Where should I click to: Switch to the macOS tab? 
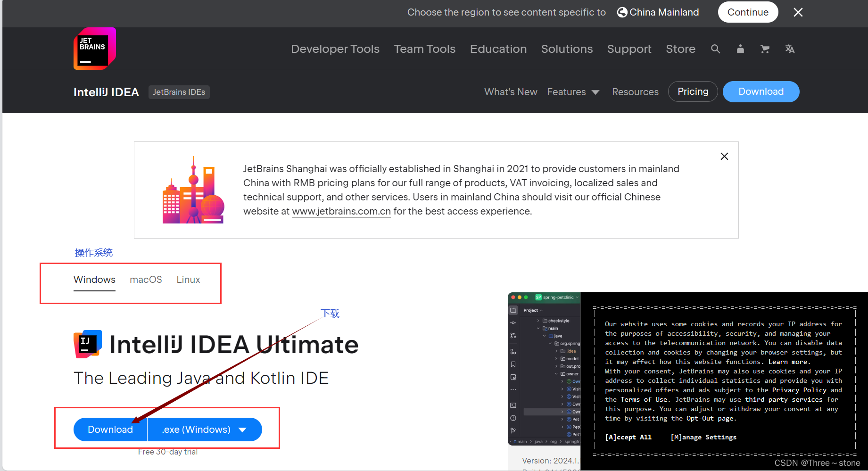pyautogui.click(x=146, y=279)
